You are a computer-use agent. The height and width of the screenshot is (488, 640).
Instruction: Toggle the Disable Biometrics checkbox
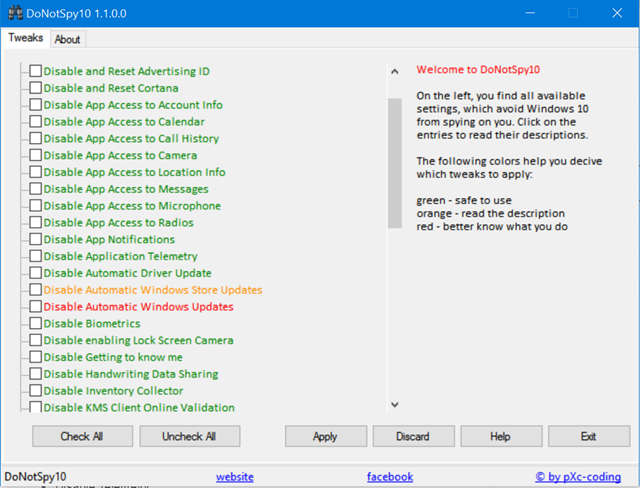click(36, 323)
